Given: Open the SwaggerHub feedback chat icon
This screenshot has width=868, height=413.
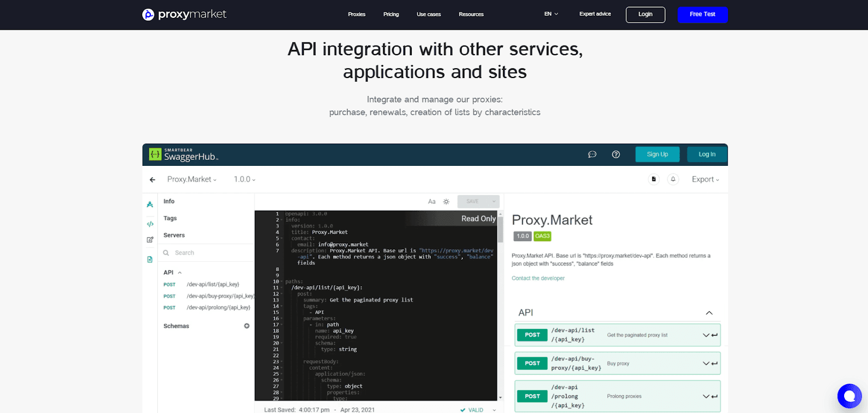Looking at the screenshot, I should 592,154.
